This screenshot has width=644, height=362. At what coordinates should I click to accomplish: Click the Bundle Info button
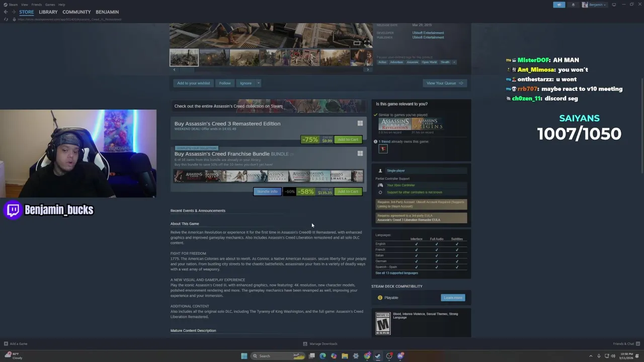point(267,192)
